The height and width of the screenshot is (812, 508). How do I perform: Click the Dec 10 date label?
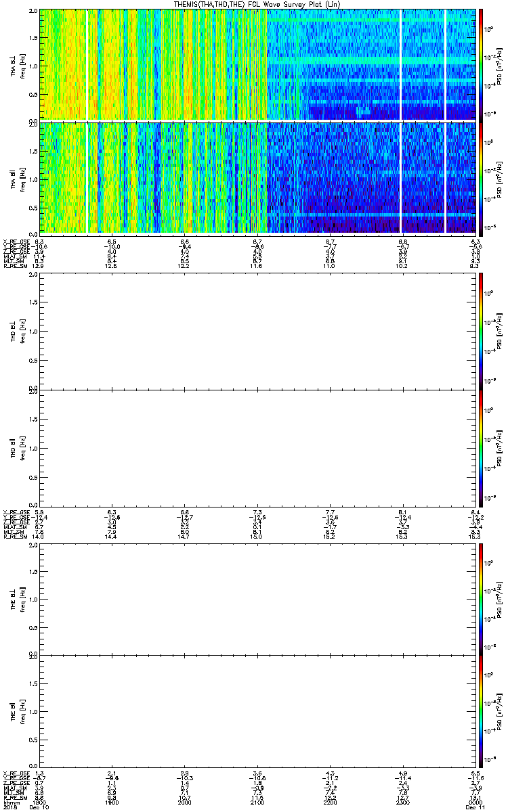(x=40, y=807)
